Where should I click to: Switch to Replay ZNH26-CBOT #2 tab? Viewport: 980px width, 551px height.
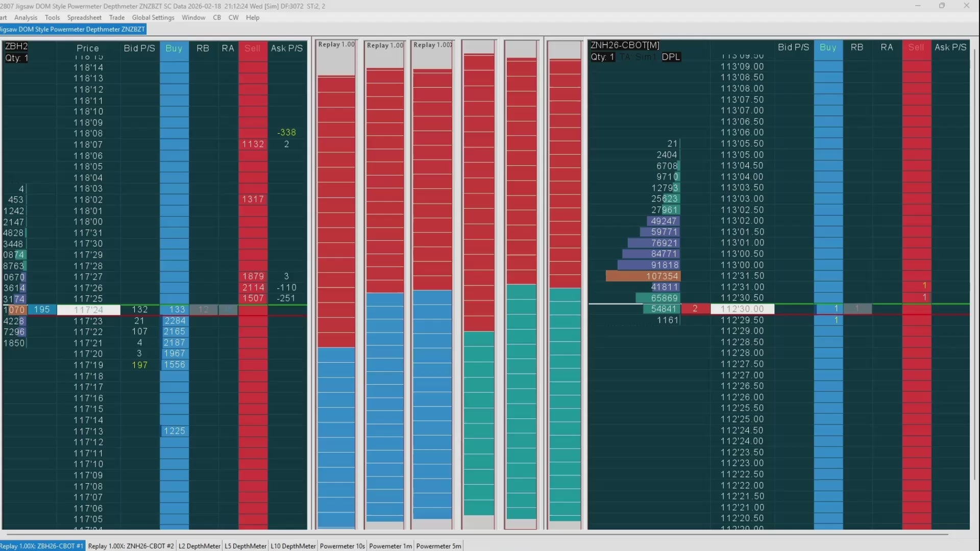131,546
